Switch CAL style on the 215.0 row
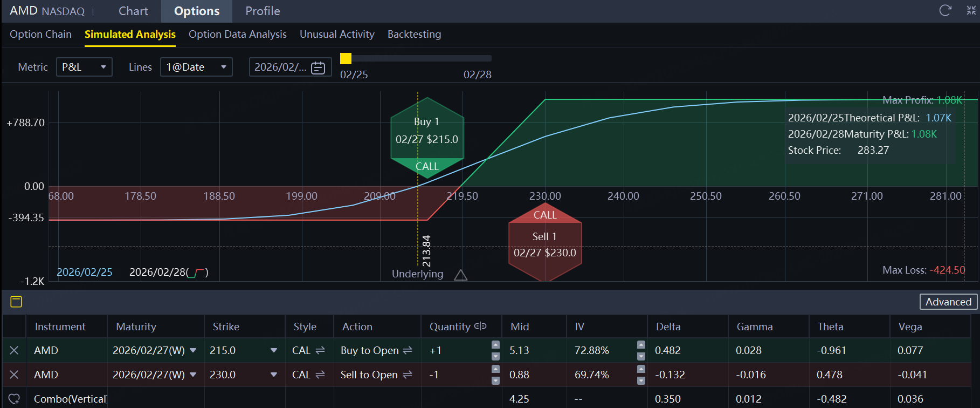Image resolution: width=980 pixels, height=408 pixels. click(320, 350)
